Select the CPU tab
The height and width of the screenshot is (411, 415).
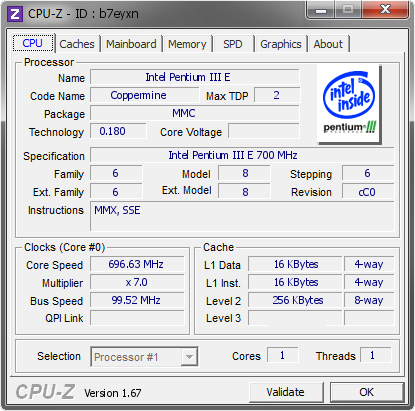(x=33, y=43)
